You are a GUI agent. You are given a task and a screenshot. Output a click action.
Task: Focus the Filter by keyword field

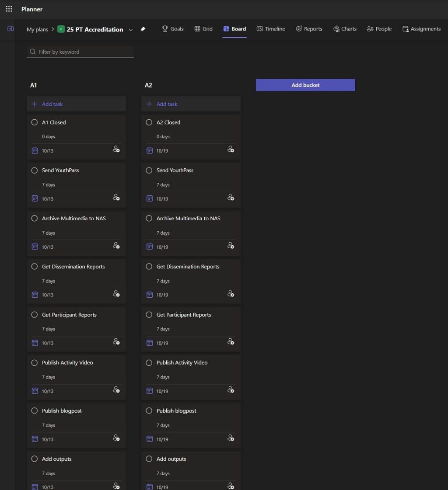pos(83,52)
